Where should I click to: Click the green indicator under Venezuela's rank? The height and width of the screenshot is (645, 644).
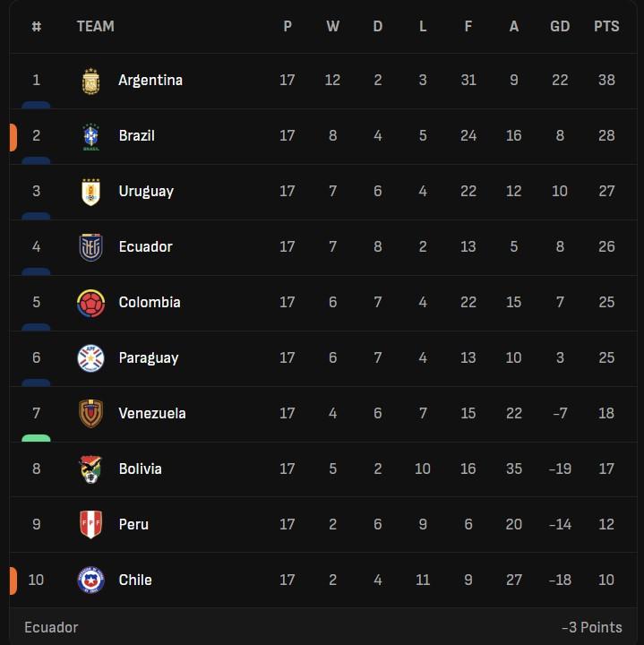pyautogui.click(x=36, y=438)
